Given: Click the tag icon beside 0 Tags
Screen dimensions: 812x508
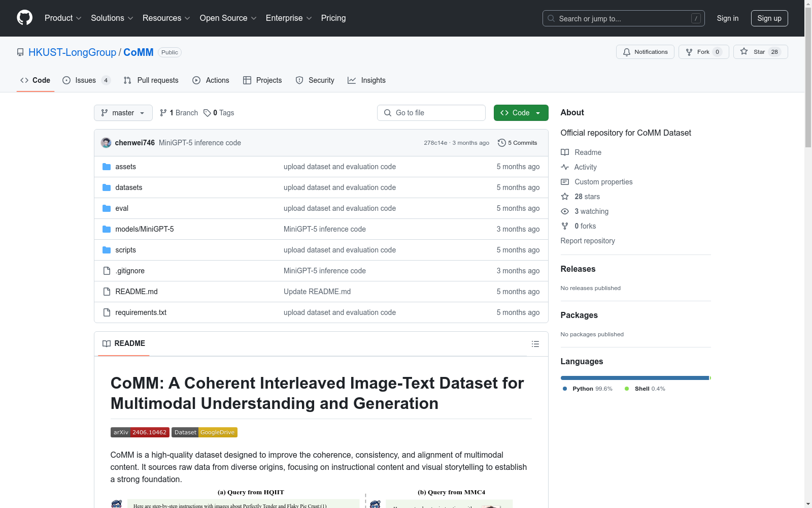Looking at the screenshot, I should click(207, 113).
